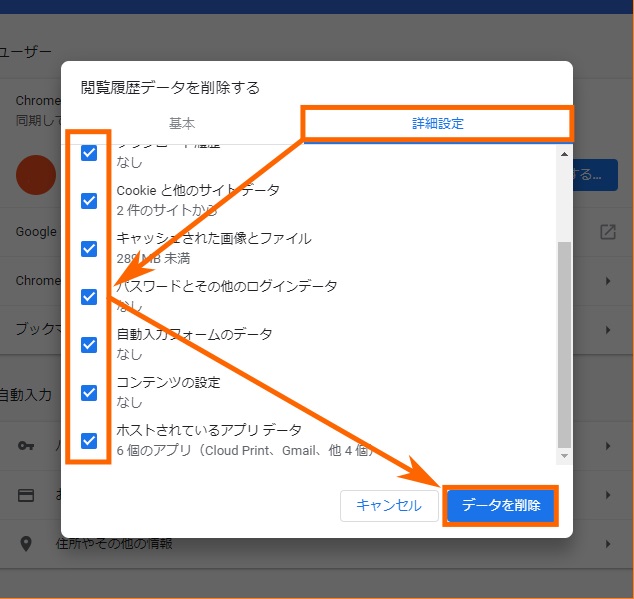The image size is (634, 599).
Task: Uncheck the コンテンツの設定 checkbox
Action: (x=89, y=393)
